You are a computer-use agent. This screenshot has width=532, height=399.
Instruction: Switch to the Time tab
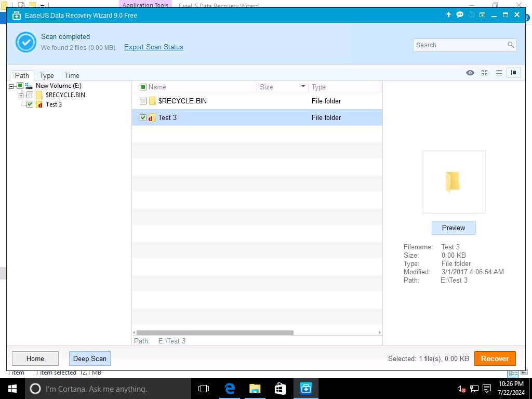72,75
